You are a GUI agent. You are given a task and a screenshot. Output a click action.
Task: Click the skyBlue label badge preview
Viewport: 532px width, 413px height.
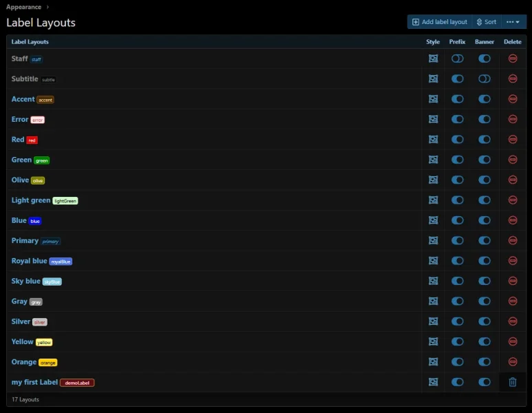pyautogui.click(x=52, y=282)
